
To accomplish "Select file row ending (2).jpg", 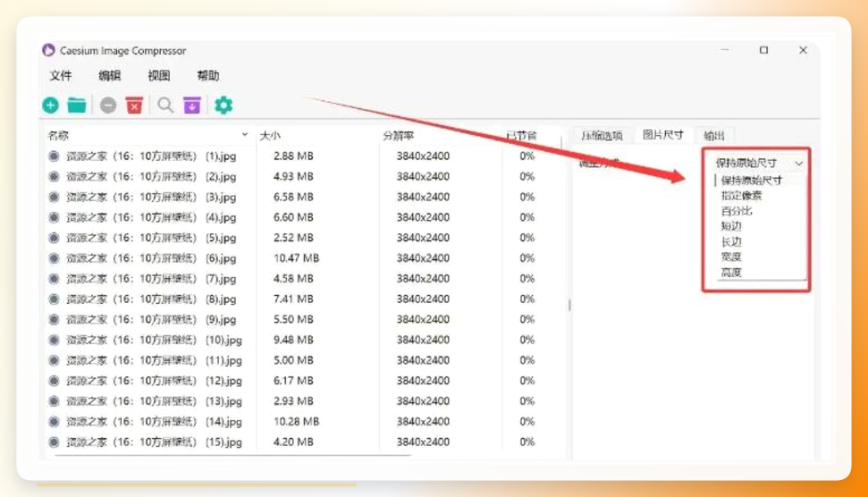I will (304, 177).
